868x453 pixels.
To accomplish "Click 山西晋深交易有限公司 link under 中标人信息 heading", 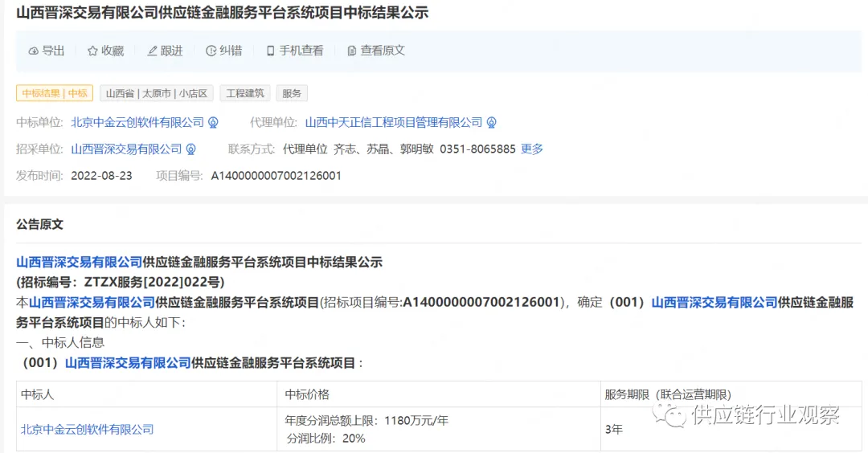I will pos(128,363).
